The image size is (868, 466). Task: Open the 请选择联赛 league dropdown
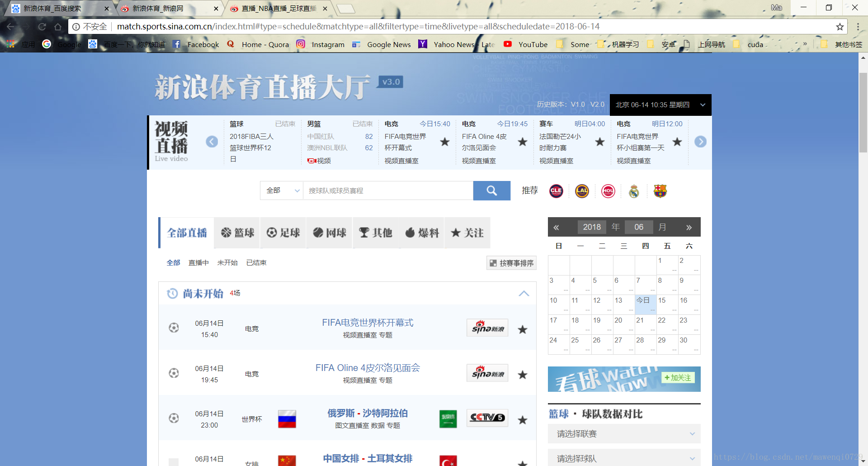(x=624, y=433)
